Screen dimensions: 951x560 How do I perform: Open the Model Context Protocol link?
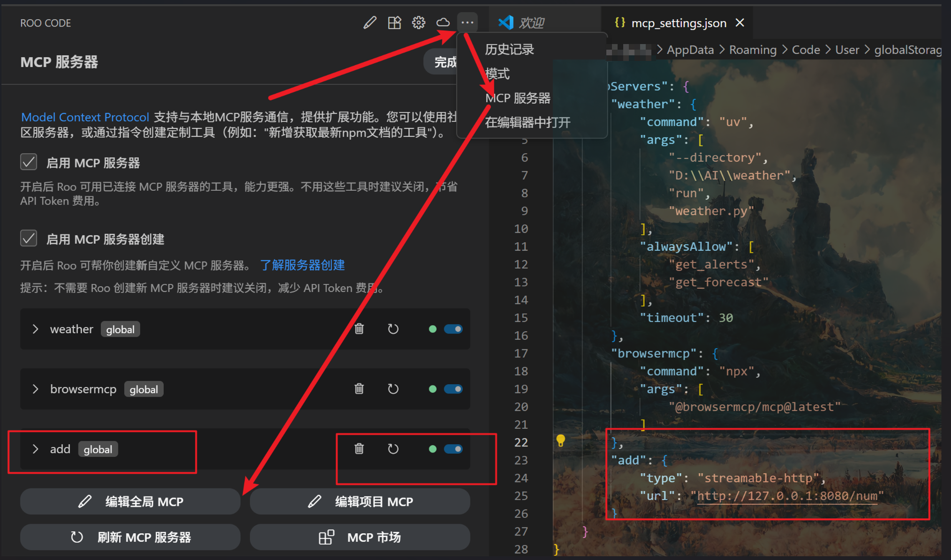tap(85, 117)
